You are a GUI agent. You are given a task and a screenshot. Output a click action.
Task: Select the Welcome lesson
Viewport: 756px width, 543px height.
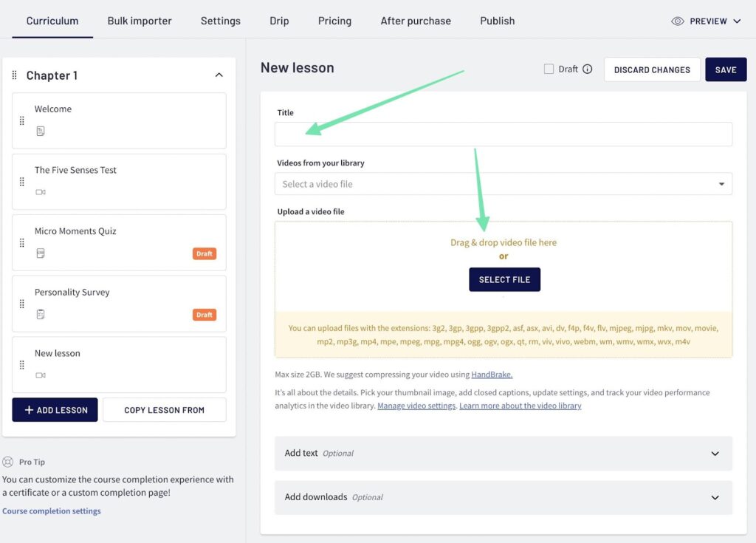tap(119, 120)
